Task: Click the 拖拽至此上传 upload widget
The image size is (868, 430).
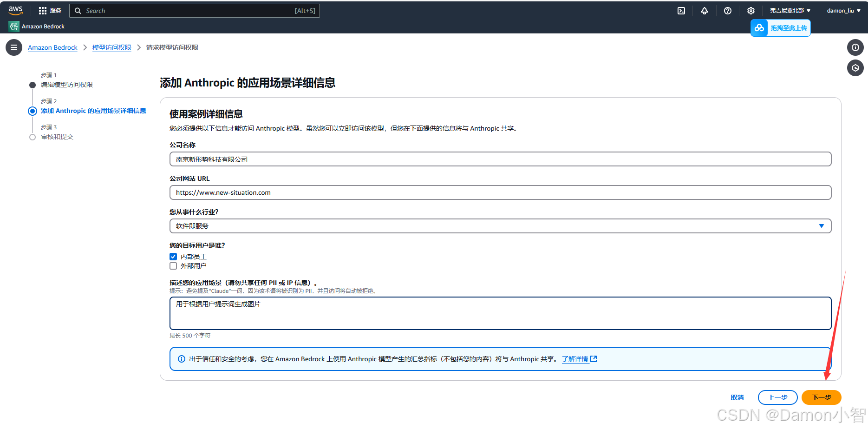Action: [x=780, y=28]
